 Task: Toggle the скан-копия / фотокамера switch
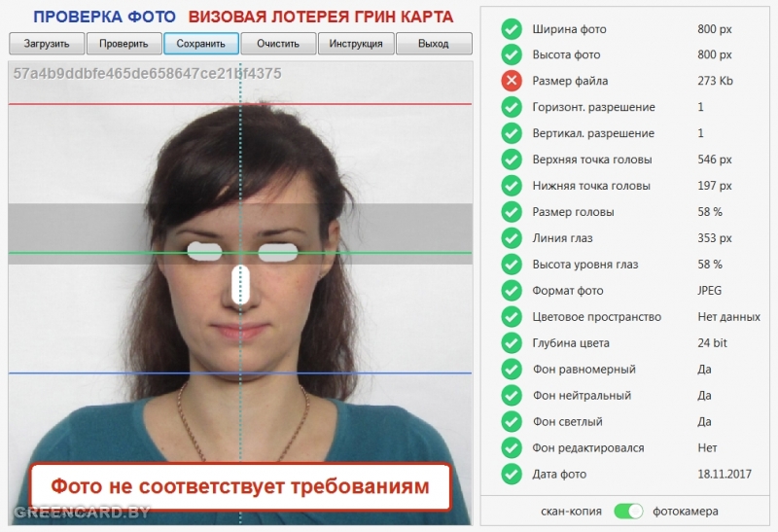coord(628,512)
